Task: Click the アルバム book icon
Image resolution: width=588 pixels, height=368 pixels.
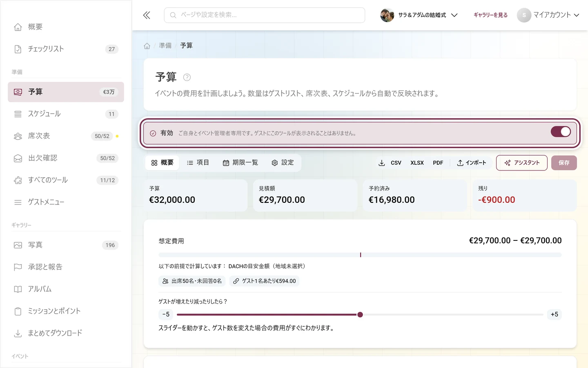Action: pos(18,289)
